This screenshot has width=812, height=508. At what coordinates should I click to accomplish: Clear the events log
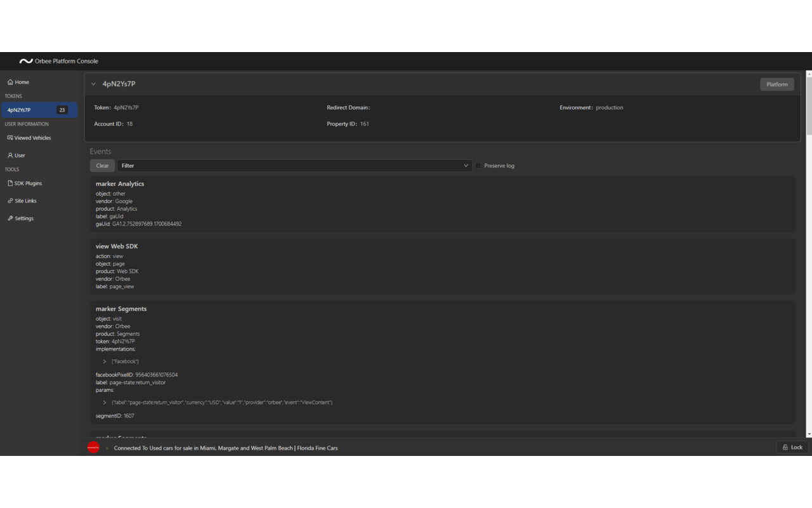pos(102,165)
